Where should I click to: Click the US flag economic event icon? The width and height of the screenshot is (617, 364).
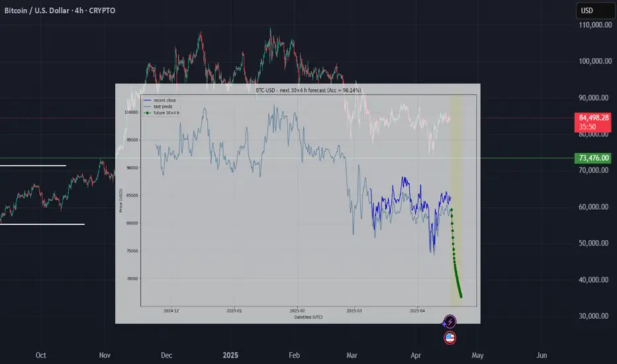tap(450, 338)
